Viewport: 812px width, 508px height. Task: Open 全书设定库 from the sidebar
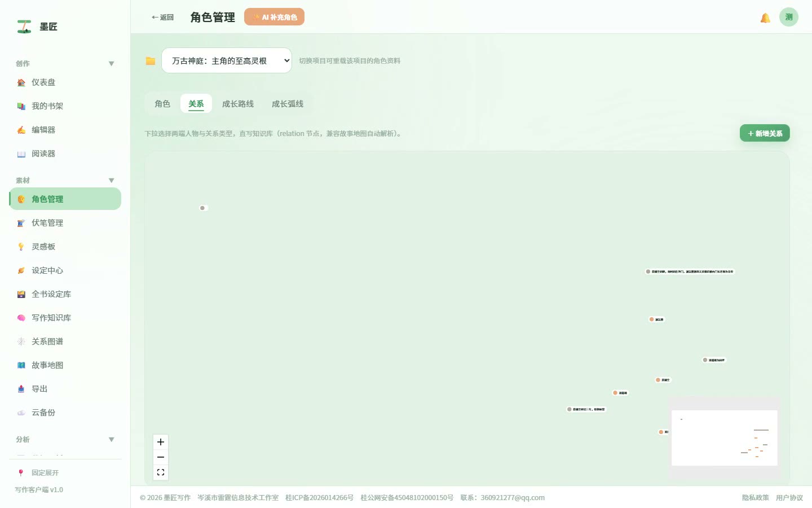click(x=65, y=294)
